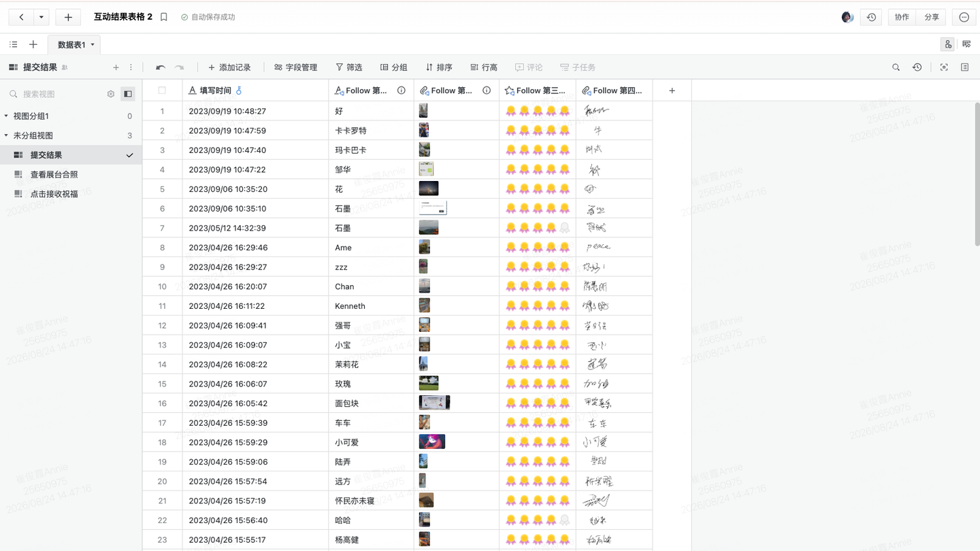The width and height of the screenshot is (980, 551).
Task: Redo the last action
Action: click(x=180, y=67)
